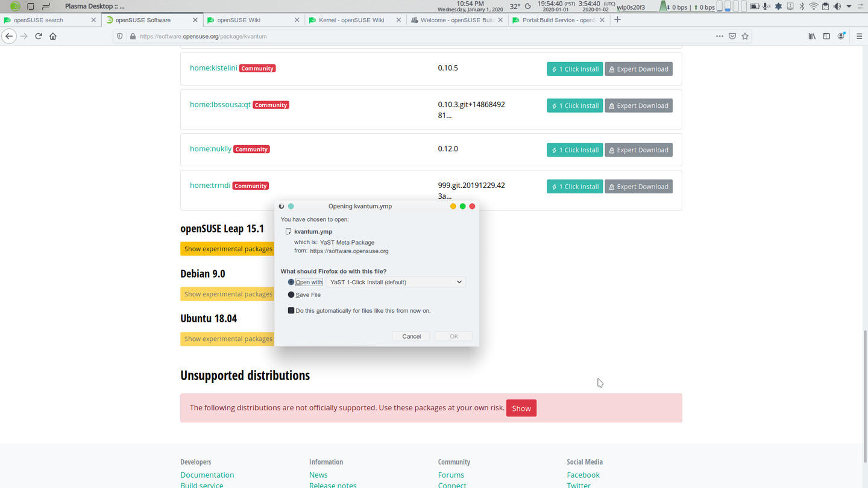Click the speaker volume tray icon

[837, 7]
